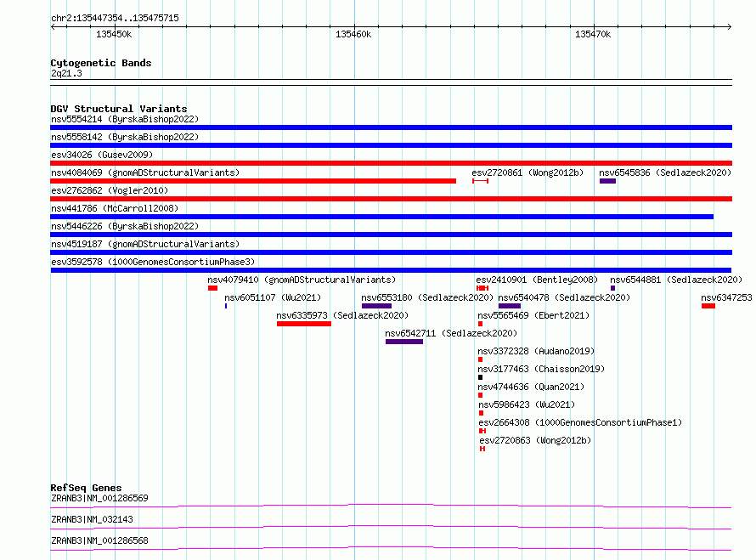Click the nsv5554214 (ByrskaBishop2022) variant label

(125, 119)
